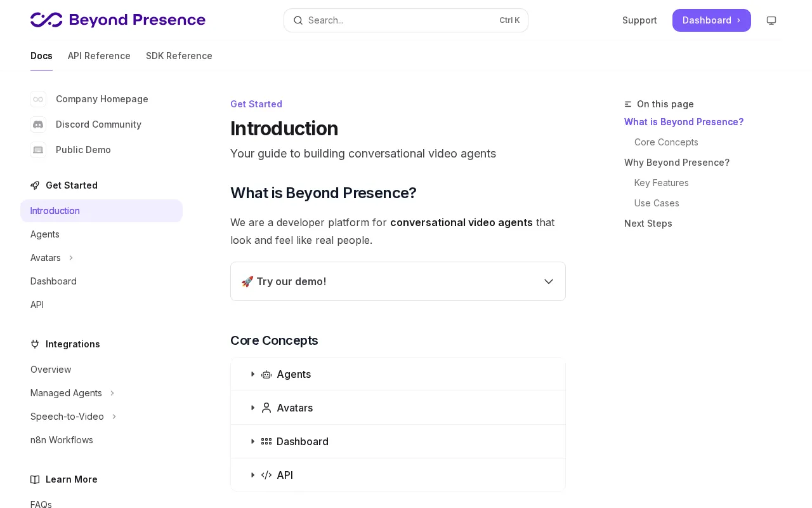Jump to What is Beyond Presence section
Viewport: 812px width, 508px height.
[x=684, y=122]
